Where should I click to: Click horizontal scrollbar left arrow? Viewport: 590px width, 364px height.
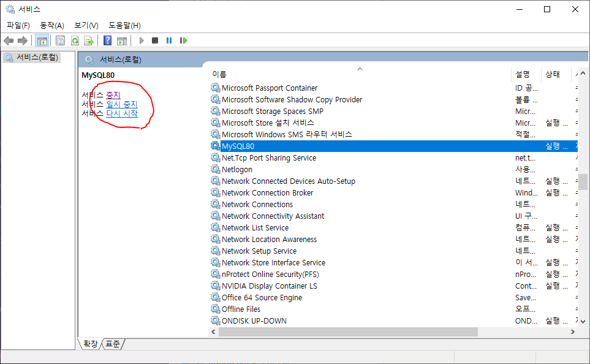tap(213, 332)
